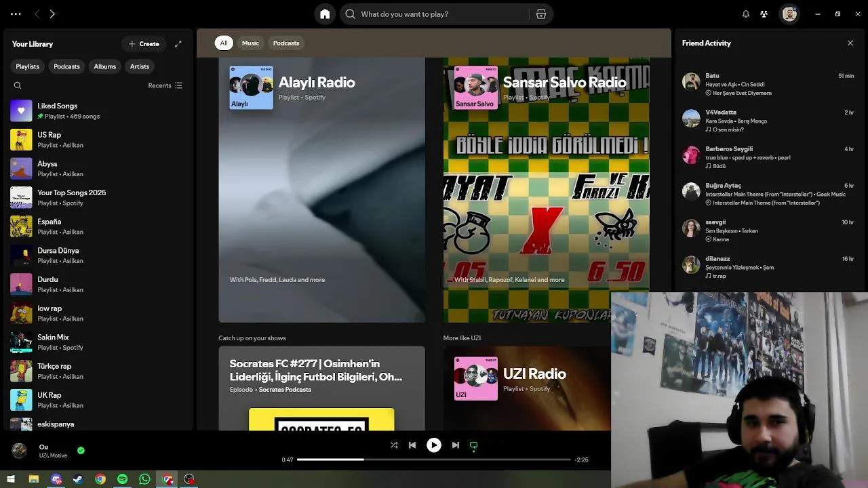
Task: Open Your Top Songs 2025 playlist
Action: point(98,197)
